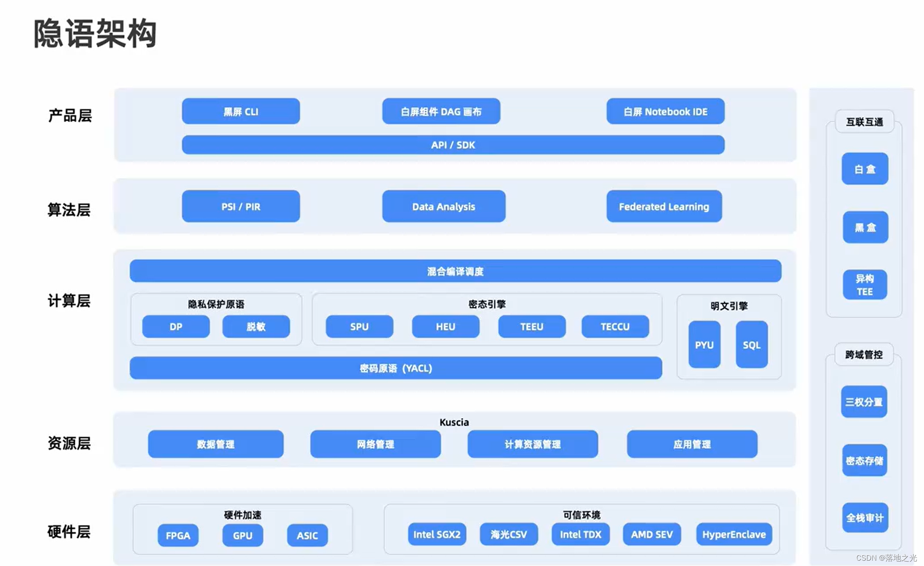This screenshot has height=566, width=924.
Task: Click the Kuscia label
Action: click(454, 422)
